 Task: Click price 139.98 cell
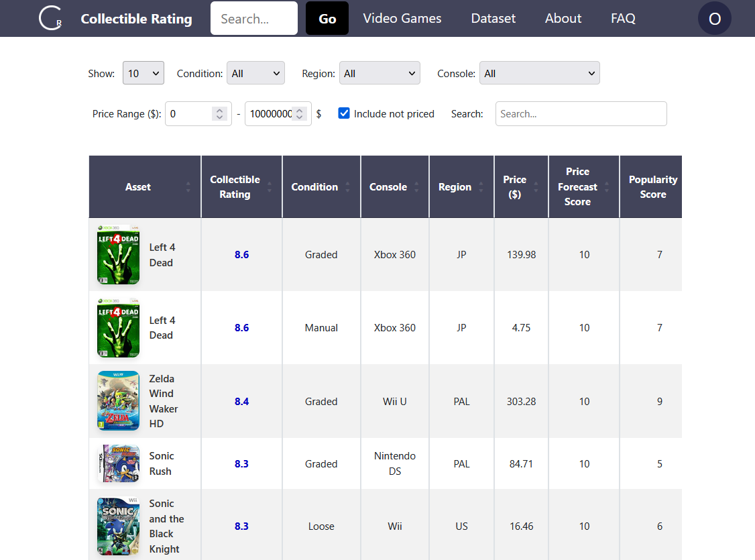521,255
